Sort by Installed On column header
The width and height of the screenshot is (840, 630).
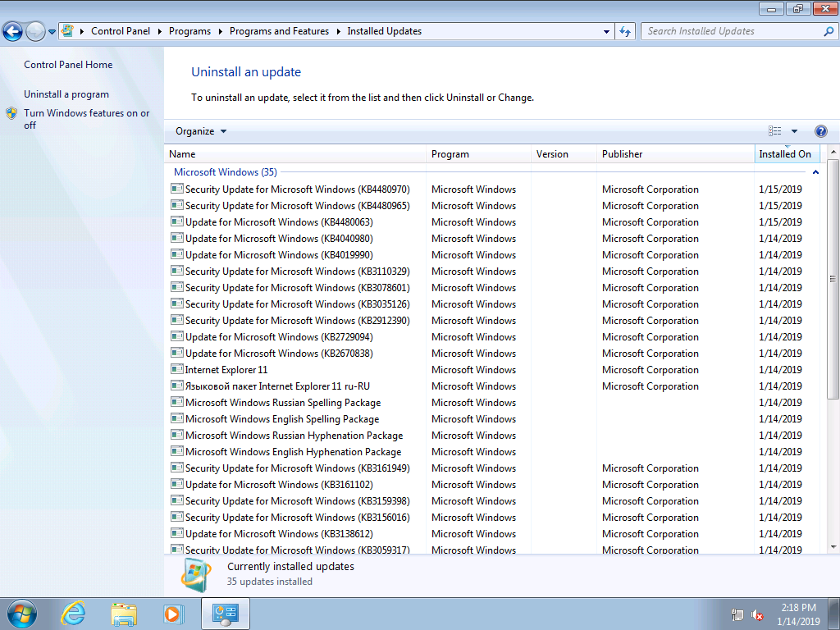(x=787, y=153)
